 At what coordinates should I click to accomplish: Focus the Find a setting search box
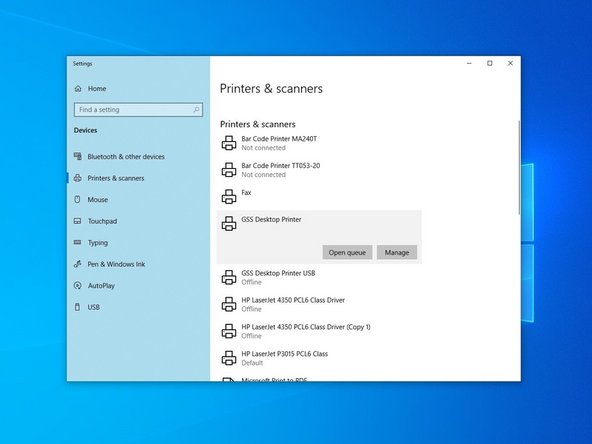tap(139, 110)
